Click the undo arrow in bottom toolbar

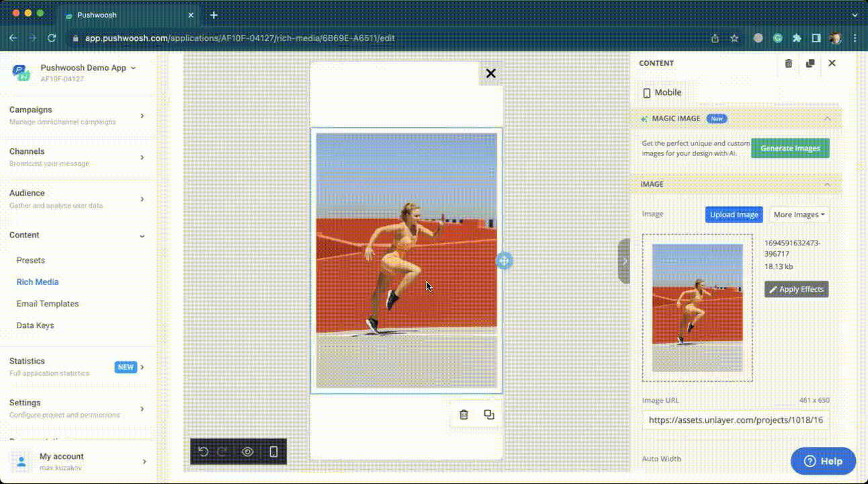pyautogui.click(x=204, y=452)
